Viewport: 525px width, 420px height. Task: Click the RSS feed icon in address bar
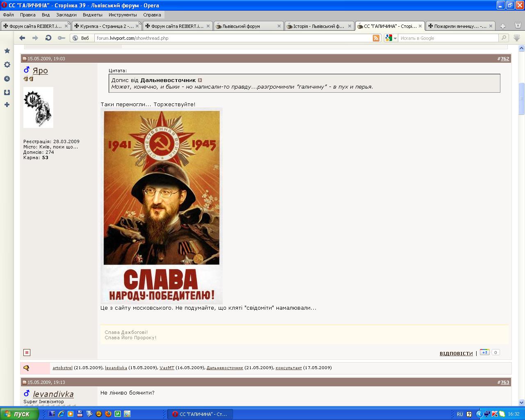point(376,38)
